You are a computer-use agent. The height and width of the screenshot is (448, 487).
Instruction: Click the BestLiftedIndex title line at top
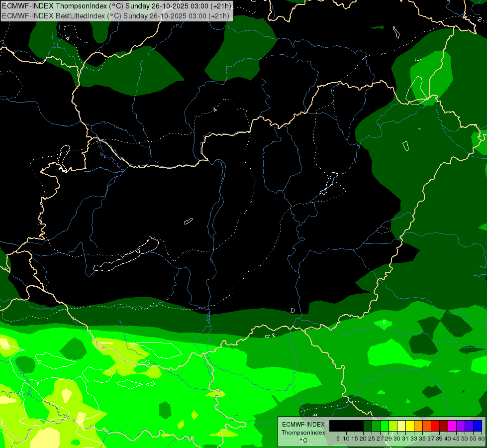click(x=115, y=16)
